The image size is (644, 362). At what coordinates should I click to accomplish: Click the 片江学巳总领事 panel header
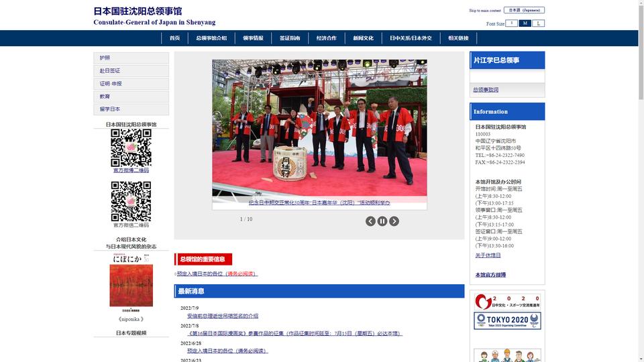pos(507,60)
